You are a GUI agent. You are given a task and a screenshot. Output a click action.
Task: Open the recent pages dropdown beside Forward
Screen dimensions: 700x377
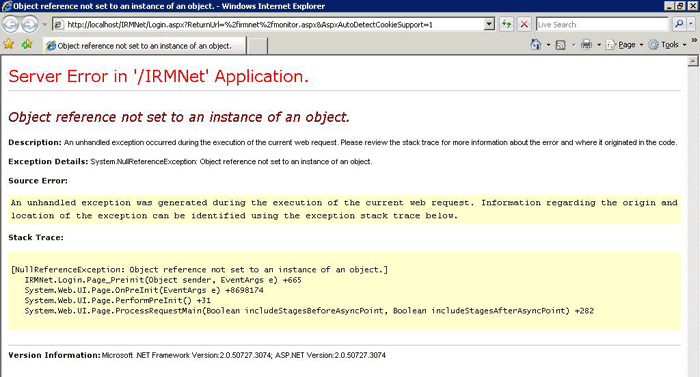tap(44, 25)
